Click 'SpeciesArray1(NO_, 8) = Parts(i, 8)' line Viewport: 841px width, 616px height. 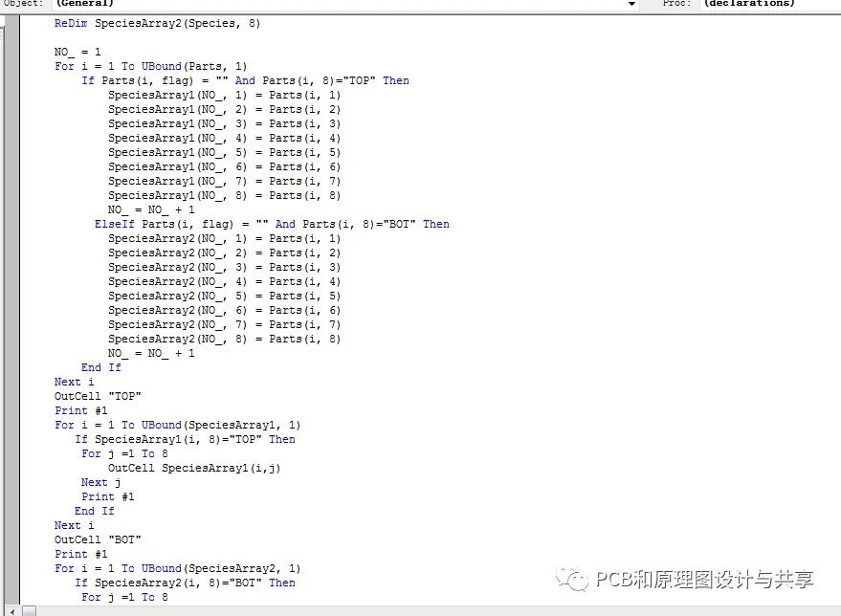pyautogui.click(x=224, y=195)
